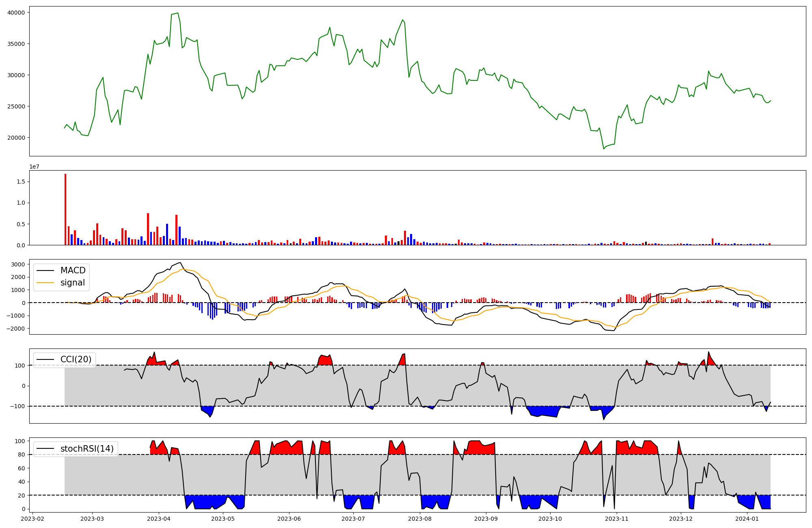Click the tallest red volume bar
The height and width of the screenshot is (528, 812).
(x=65, y=209)
